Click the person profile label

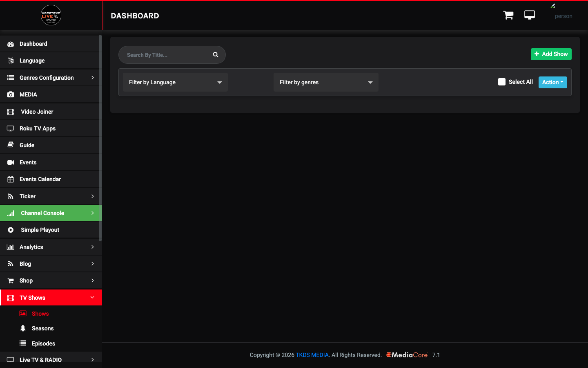[563, 16]
